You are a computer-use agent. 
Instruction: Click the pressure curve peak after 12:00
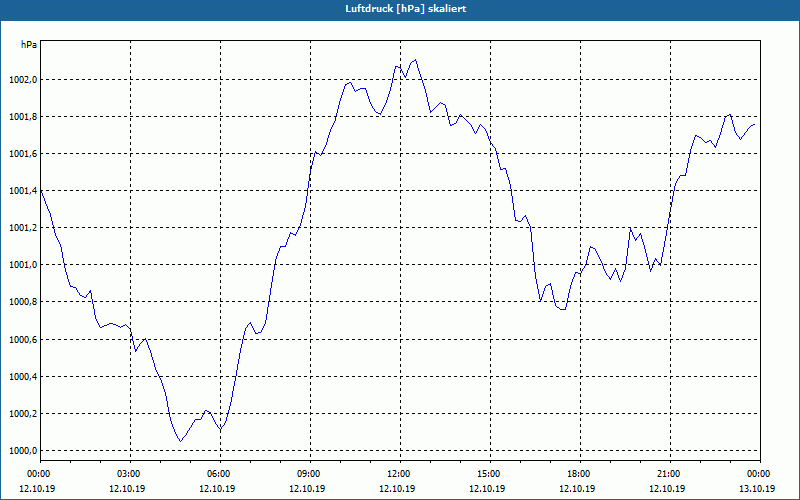tap(415, 60)
